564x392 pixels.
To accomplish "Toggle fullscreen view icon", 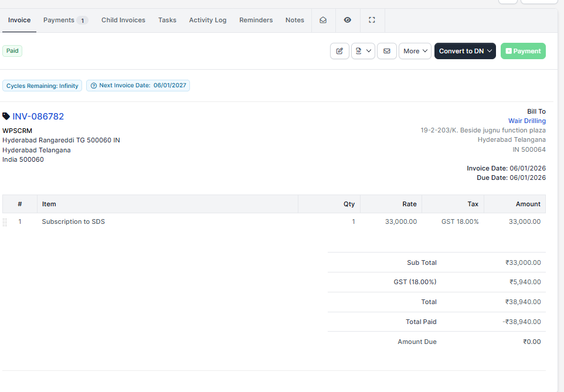I will (x=372, y=20).
